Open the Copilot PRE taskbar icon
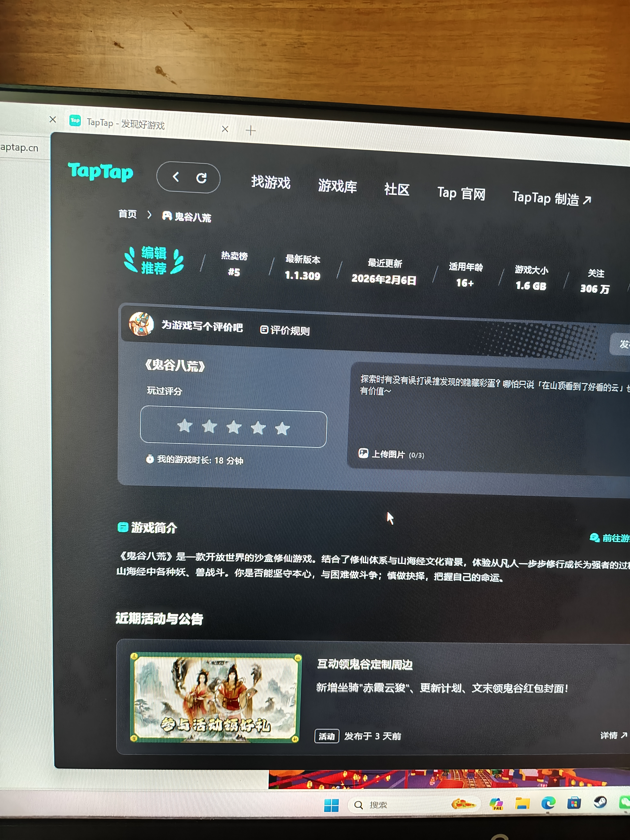The width and height of the screenshot is (630, 840). click(x=496, y=804)
